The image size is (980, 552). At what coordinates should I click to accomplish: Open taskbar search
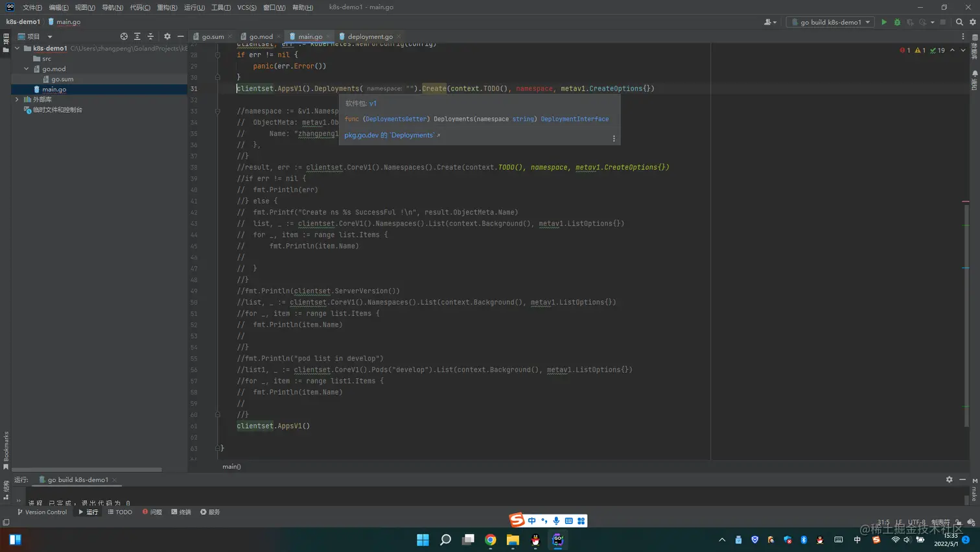tap(445, 540)
